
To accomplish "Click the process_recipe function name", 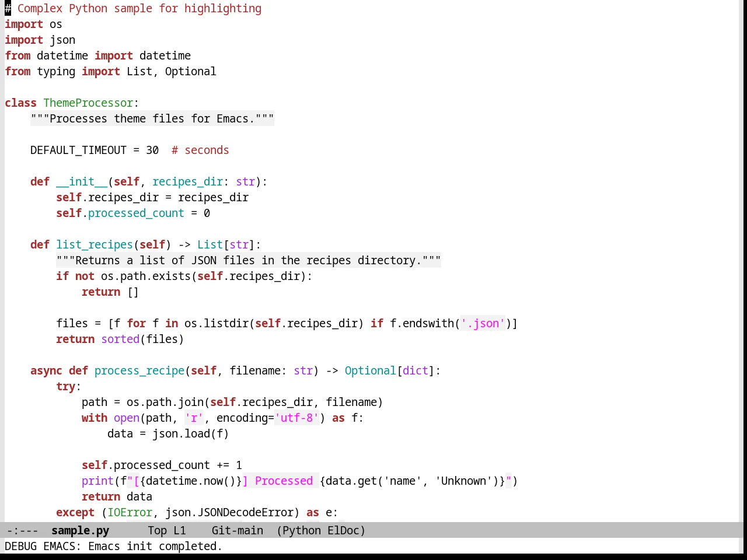I will point(139,370).
